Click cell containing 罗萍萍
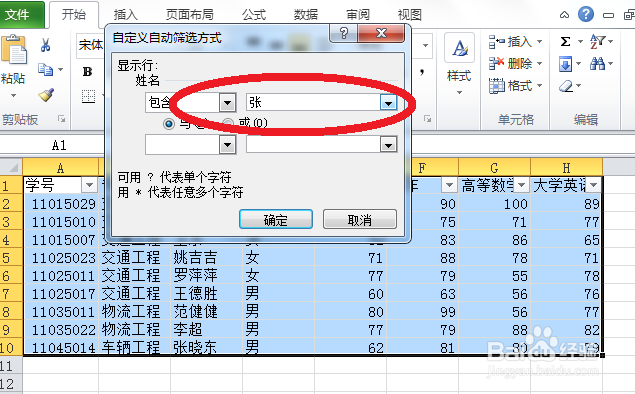This screenshot has width=635, height=394. point(207,276)
